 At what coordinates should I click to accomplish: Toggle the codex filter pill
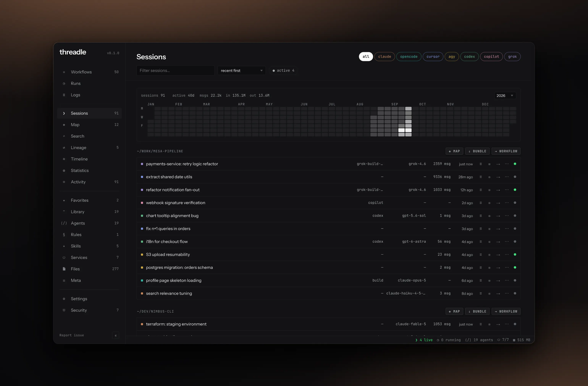click(469, 57)
